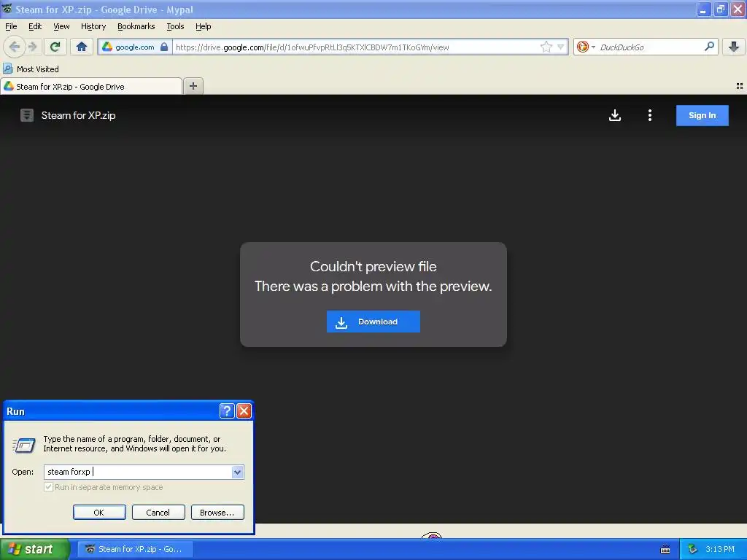Click the on-screen keyboard tray icon
The width and height of the screenshot is (747, 560).
point(665,550)
